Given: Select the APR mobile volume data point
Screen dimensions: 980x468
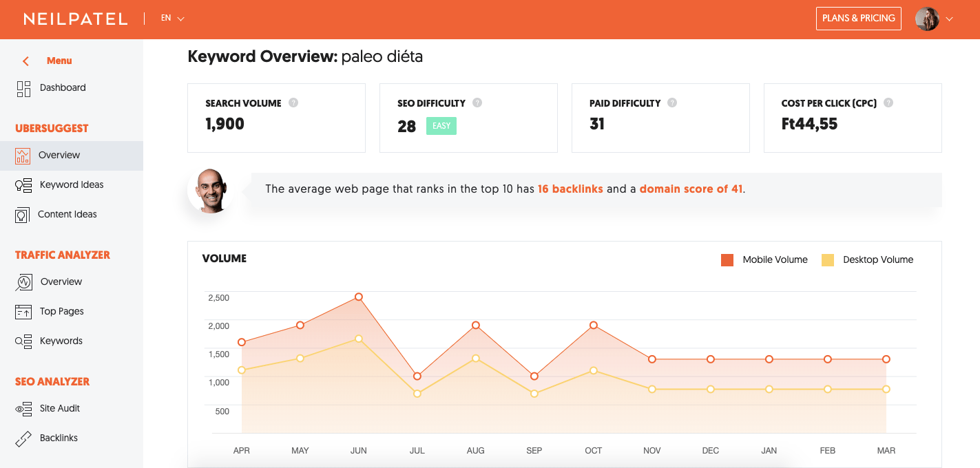Looking at the screenshot, I should point(242,342).
